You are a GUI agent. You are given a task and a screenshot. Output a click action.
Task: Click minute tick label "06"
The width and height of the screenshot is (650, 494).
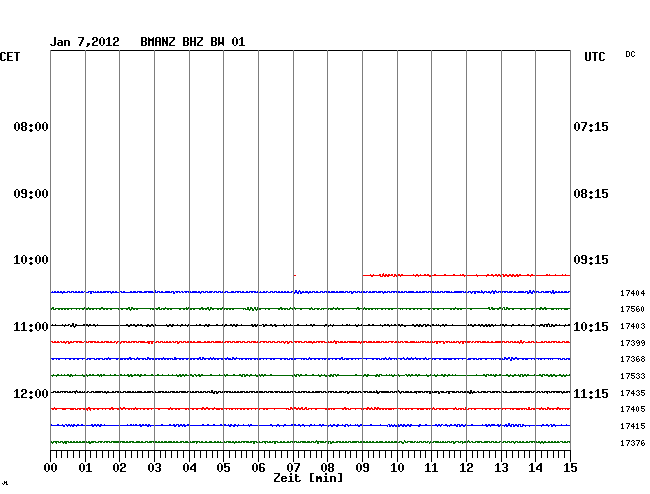click(x=259, y=468)
